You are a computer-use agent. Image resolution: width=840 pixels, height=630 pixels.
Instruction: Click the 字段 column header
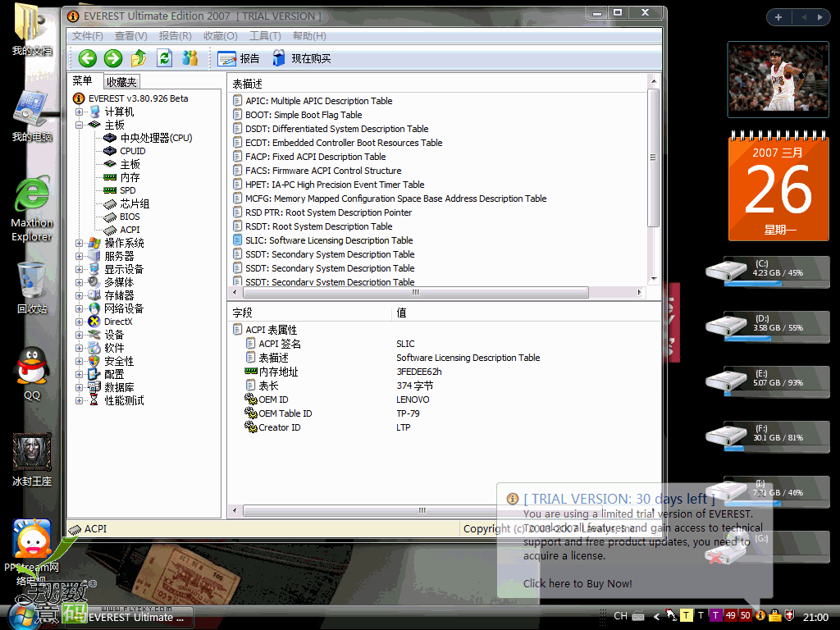pyautogui.click(x=311, y=313)
